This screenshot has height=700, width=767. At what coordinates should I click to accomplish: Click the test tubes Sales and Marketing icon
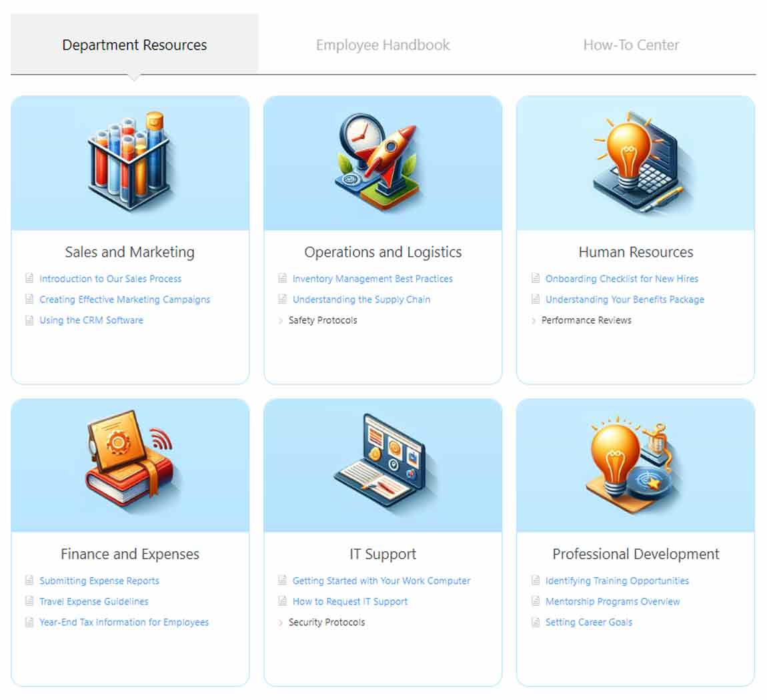[130, 161]
